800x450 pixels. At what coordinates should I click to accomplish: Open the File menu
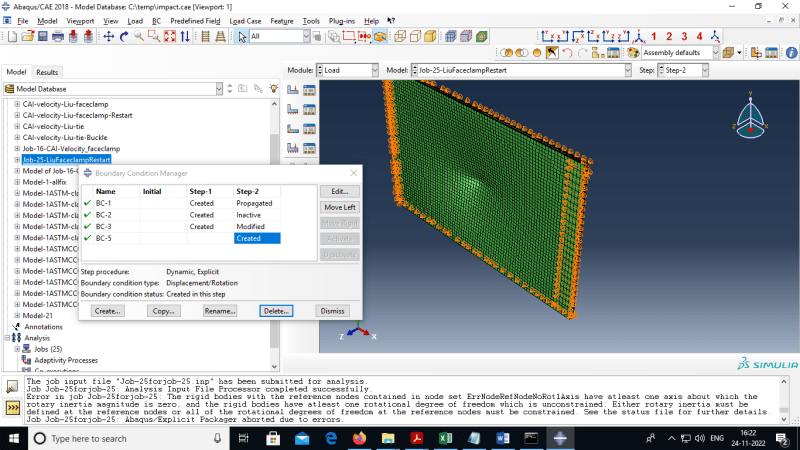pyautogui.click(x=23, y=21)
